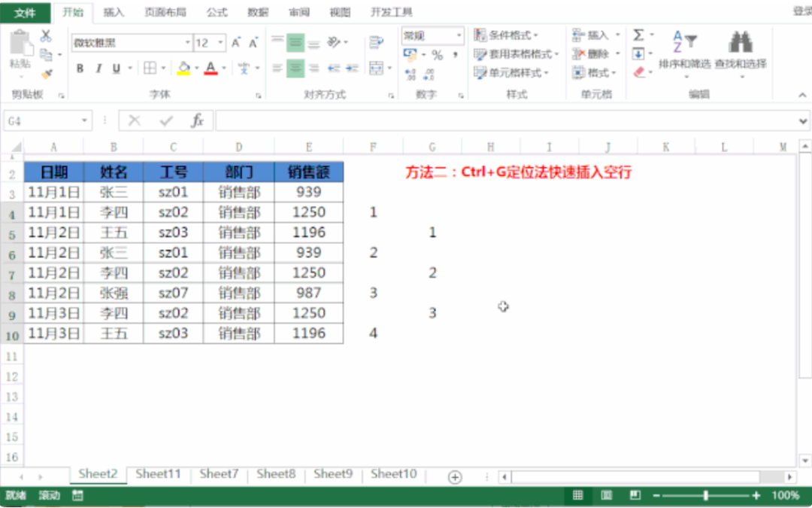Click accounting currency format icon

tap(411, 54)
